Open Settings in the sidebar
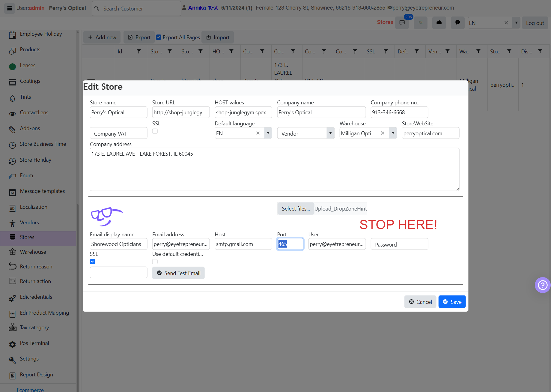551x392 pixels. (29, 359)
